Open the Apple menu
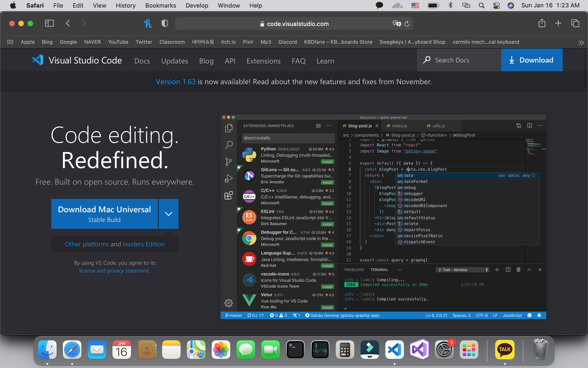The width and height of the screenshot is (588, 368). pyautogui.click(x=13, y=5)
